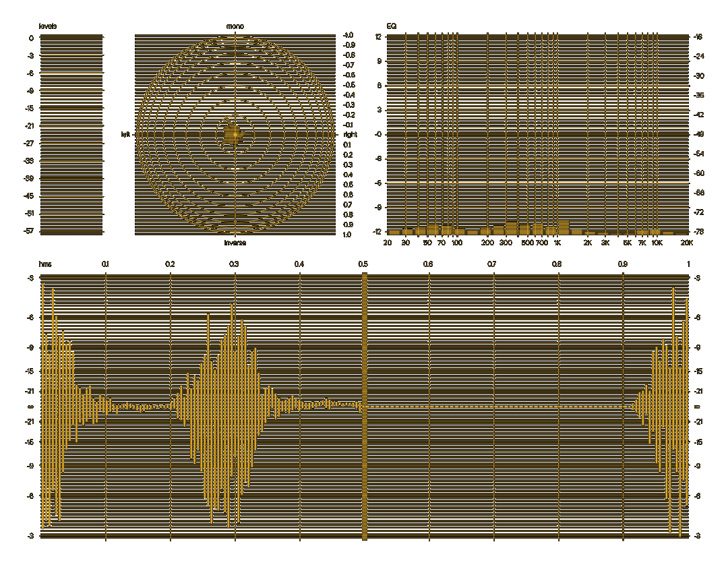
Task: Click the 1.0 correlation scale value
Action: [x=347, y=235]
